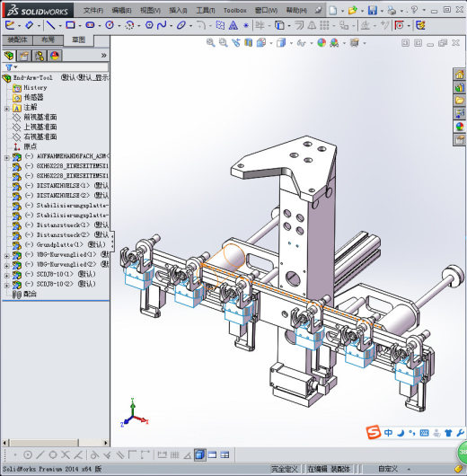Viewport: 467px width, 476px height.
Task: Switch to the 装配体 tab
Action: click(x=17, y=40)
